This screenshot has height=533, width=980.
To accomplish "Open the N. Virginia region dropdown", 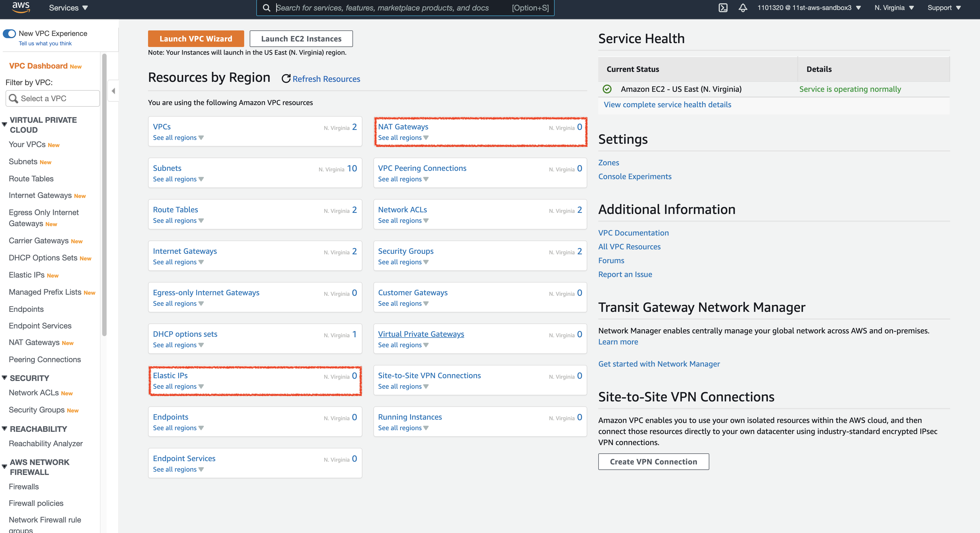I will click(x=894, y=8).
